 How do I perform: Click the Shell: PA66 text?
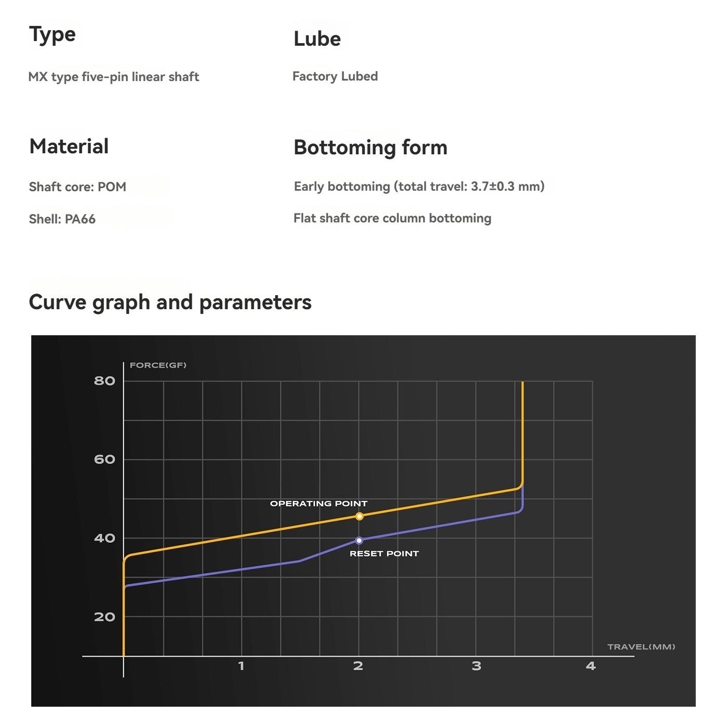62,219
